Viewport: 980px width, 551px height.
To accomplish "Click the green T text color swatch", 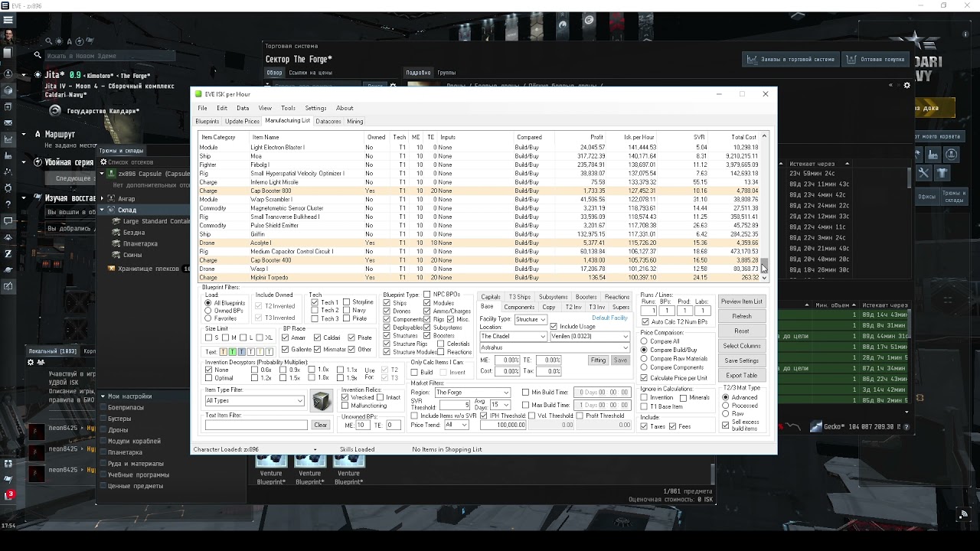I will click(x=232, y=352).
